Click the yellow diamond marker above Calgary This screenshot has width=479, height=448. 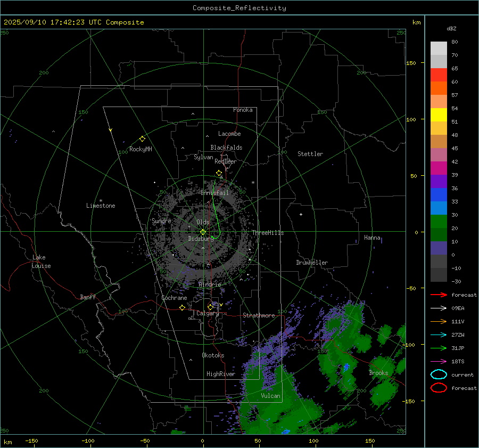click(210, 307)
